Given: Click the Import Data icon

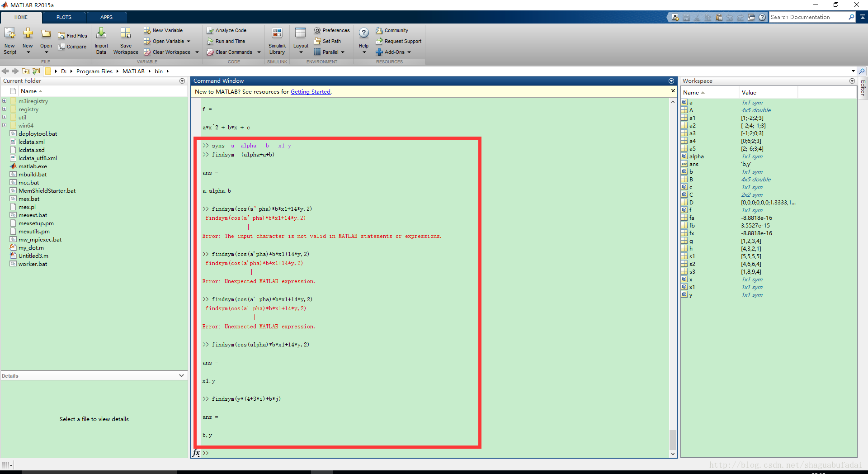Looking at the screenshot, I should click(101, 33).
